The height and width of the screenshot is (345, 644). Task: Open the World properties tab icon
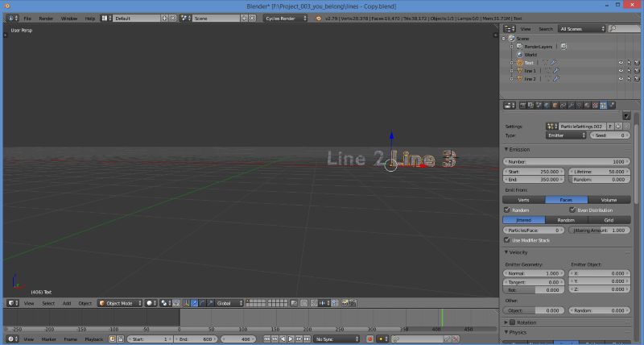pos(547,106)
